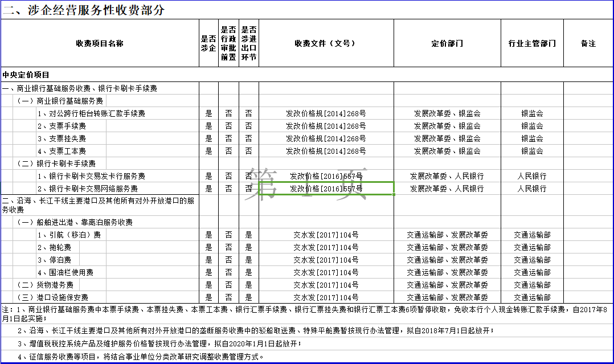Click the highlighted 发改价格[2016]557号 active cell
614x364 pixels.
pyautogui.click(x=326, y=189)
